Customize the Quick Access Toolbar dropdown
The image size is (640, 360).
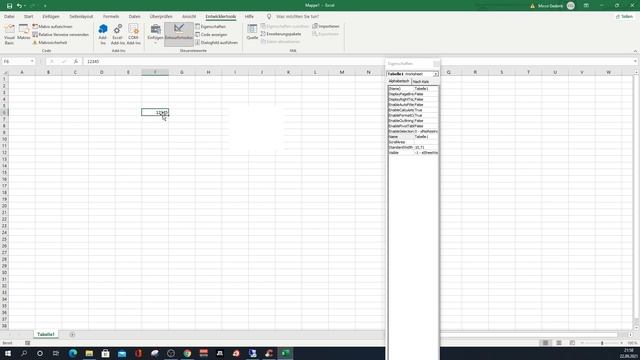pos(45,6)
